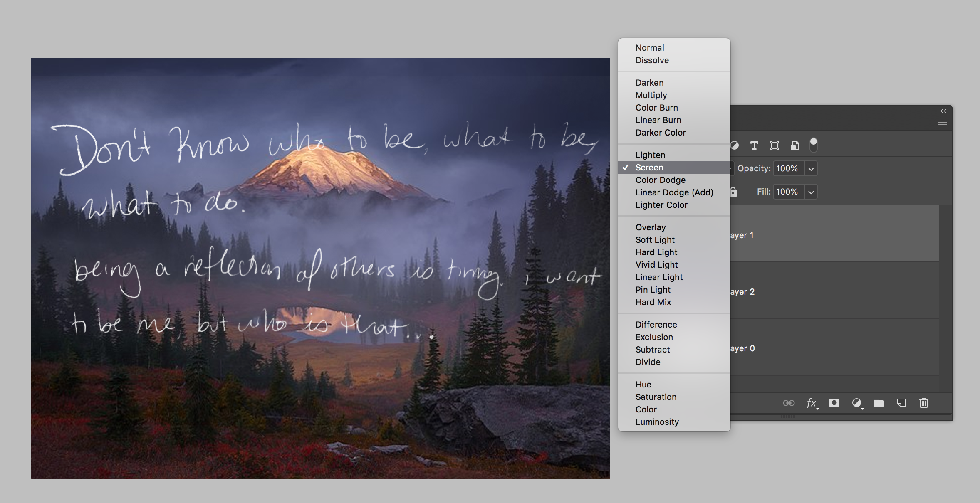Open the Fill percentage dropdown arrow
The image size is (980, 503).
coord(811,192)
